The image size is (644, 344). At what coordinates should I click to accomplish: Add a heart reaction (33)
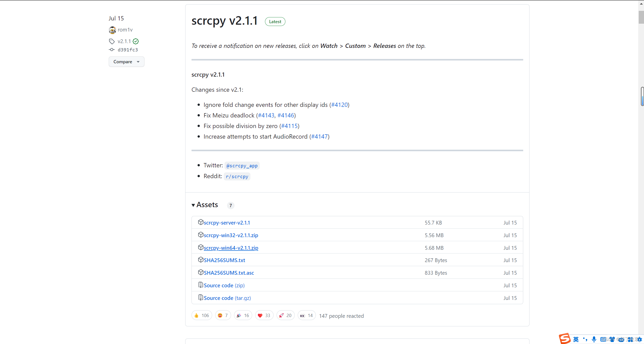tap(264, 316)
